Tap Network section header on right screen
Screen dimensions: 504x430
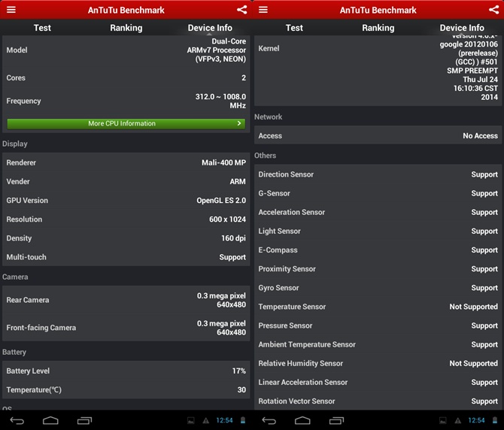pyautogui.click(x=269, y=117)
